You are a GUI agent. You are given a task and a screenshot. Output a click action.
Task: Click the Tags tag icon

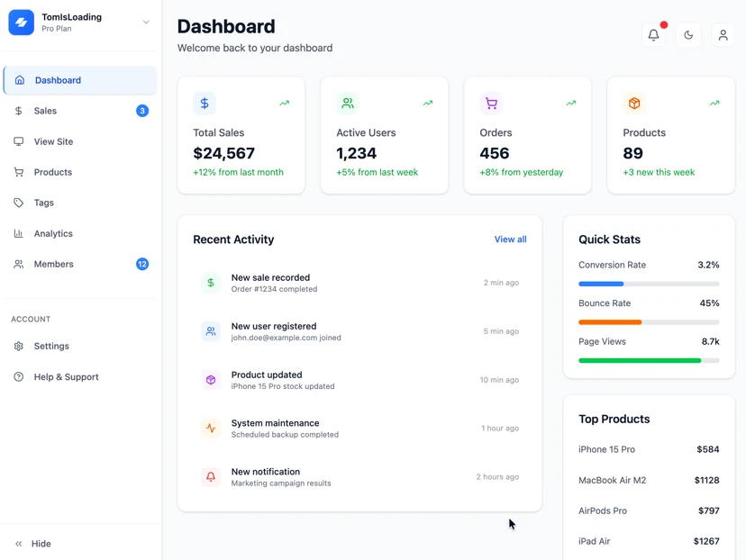tap(19, 203)
